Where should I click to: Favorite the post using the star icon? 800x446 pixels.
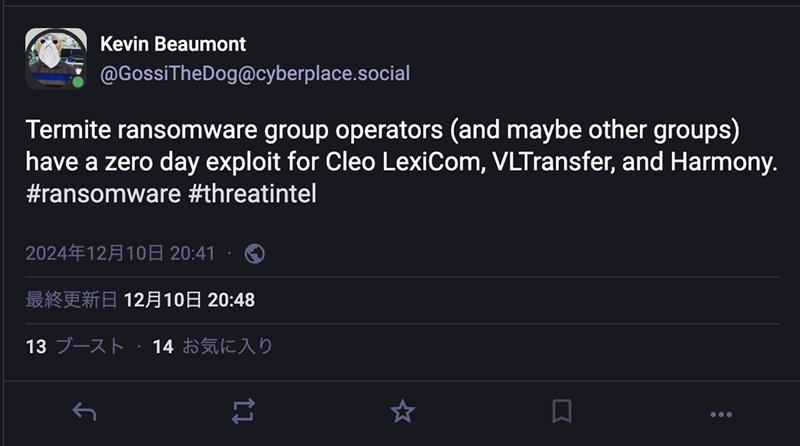tap(402, 411)
